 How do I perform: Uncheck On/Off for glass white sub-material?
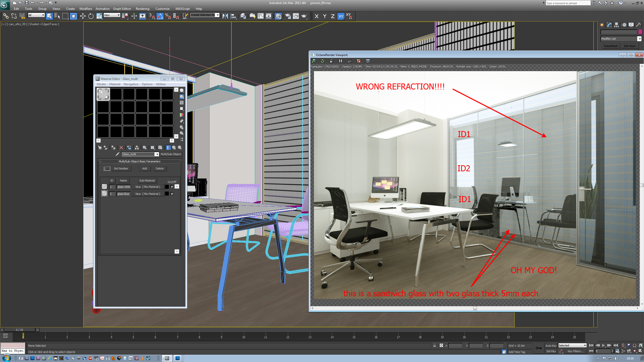tap(172, 187)
